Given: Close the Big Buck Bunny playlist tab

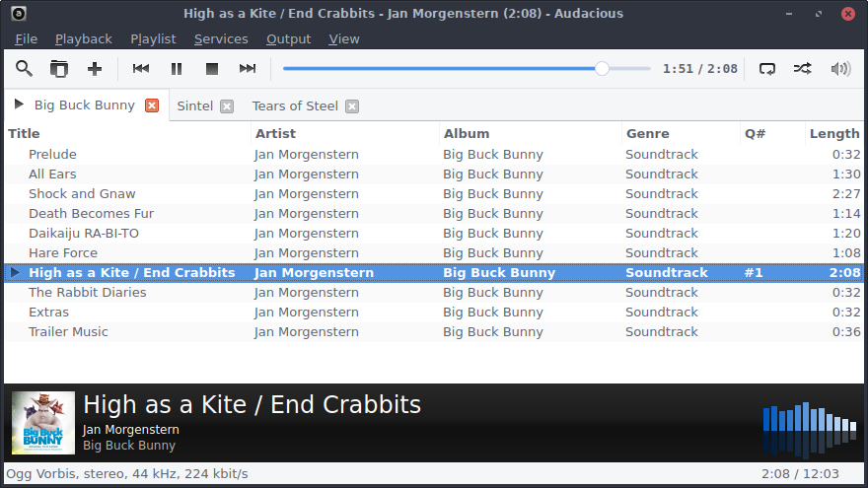Looking at the screenshot, I should [152, 105].
